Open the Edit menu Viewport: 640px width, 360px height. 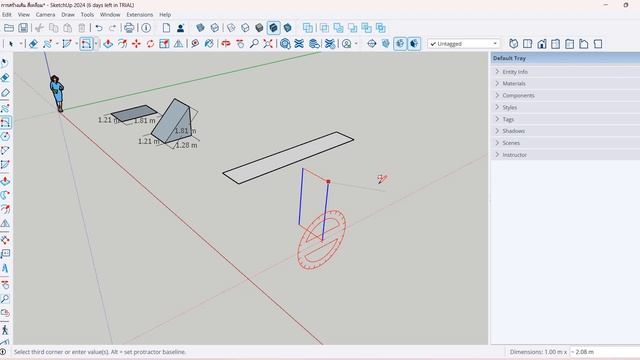7,14
